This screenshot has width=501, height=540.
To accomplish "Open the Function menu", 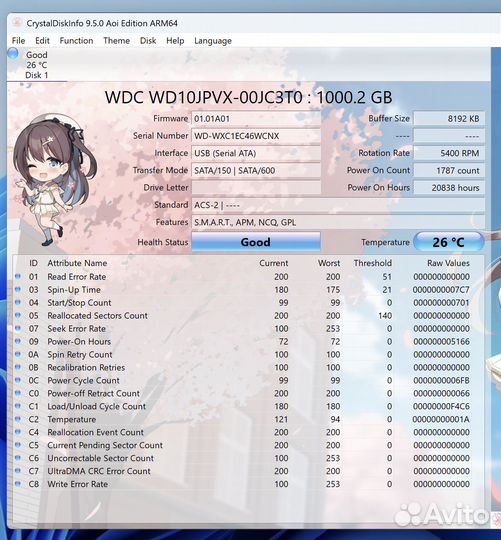I will click(x=76, y=41).
